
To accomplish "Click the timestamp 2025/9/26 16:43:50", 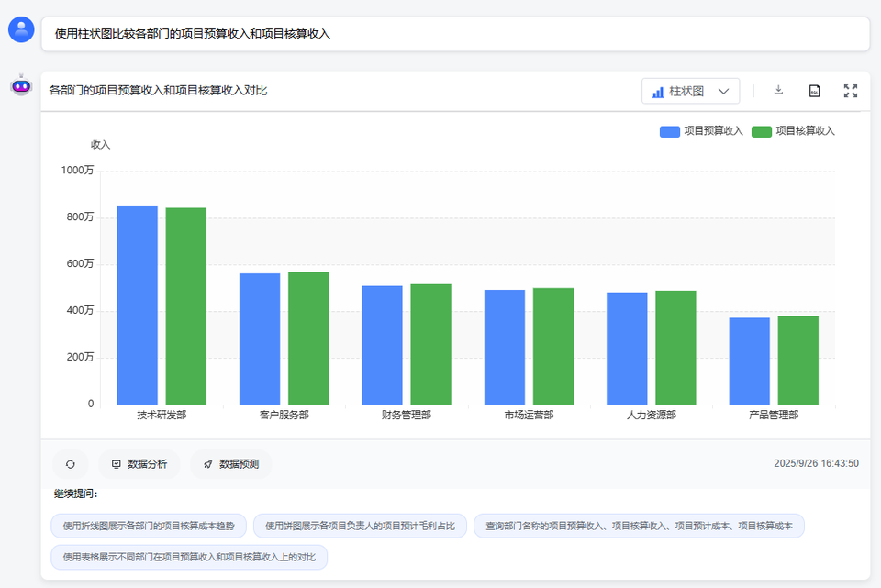I will pos(817,463).
